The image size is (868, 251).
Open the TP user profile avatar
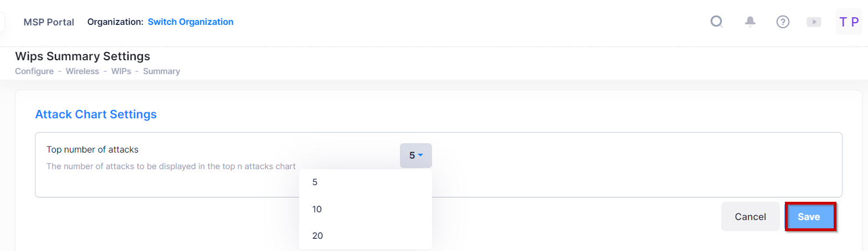click(x=849, y=22)
